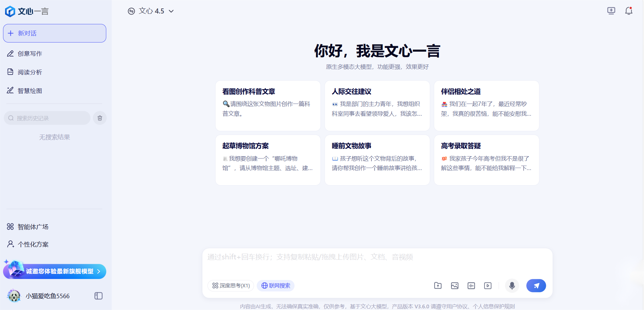Screen dimensions: 644x310
Task: Select the 人际交往建议 prompt card
Action: (x=377, y=106)
